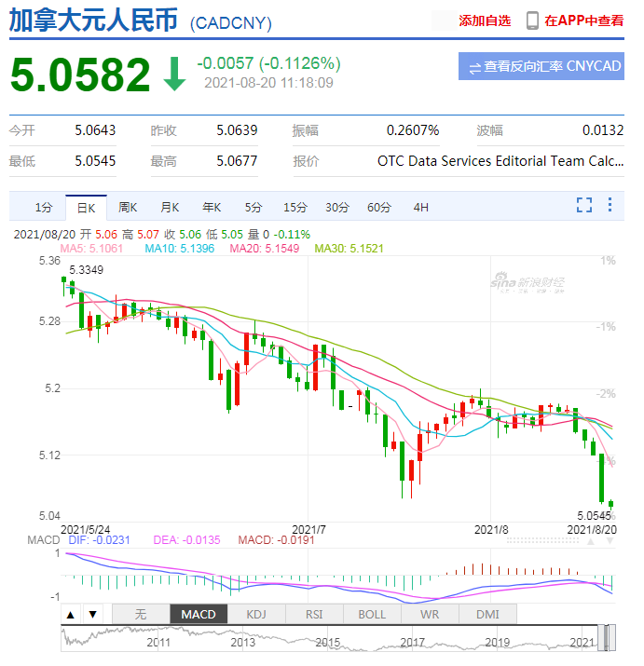Click the 振幅 value 0.2607%

coord(413,130)
